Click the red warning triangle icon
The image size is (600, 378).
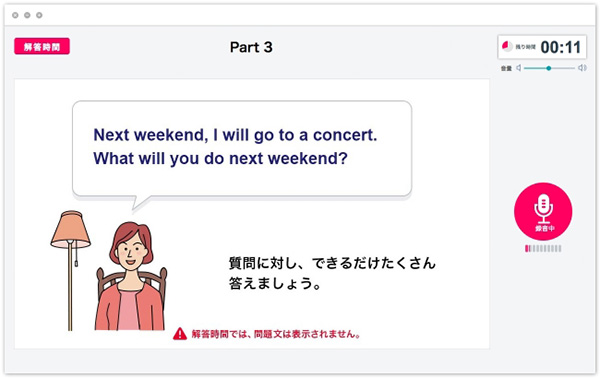coord(179,334)
